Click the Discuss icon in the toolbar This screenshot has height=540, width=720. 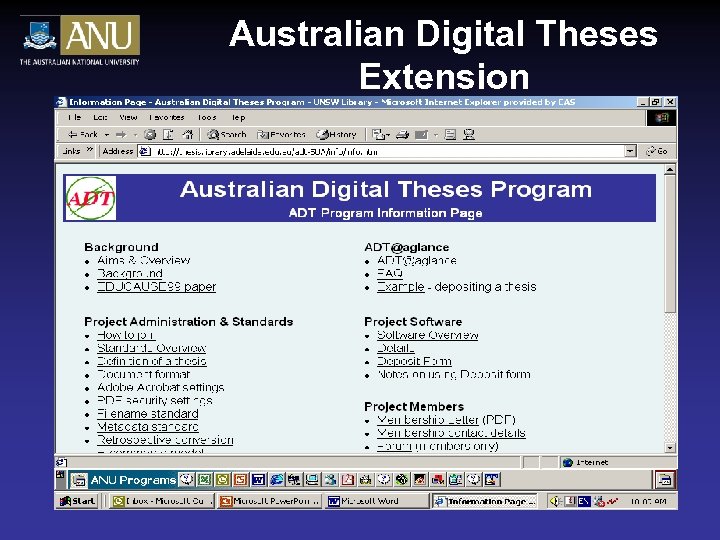(x=450, y=135)
